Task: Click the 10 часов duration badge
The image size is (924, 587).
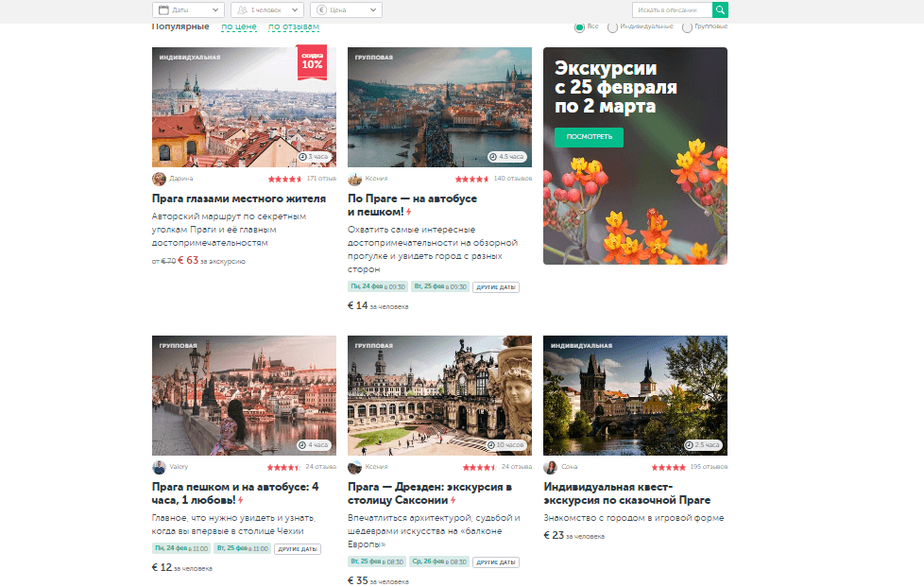Action: (x=507, y=444)
